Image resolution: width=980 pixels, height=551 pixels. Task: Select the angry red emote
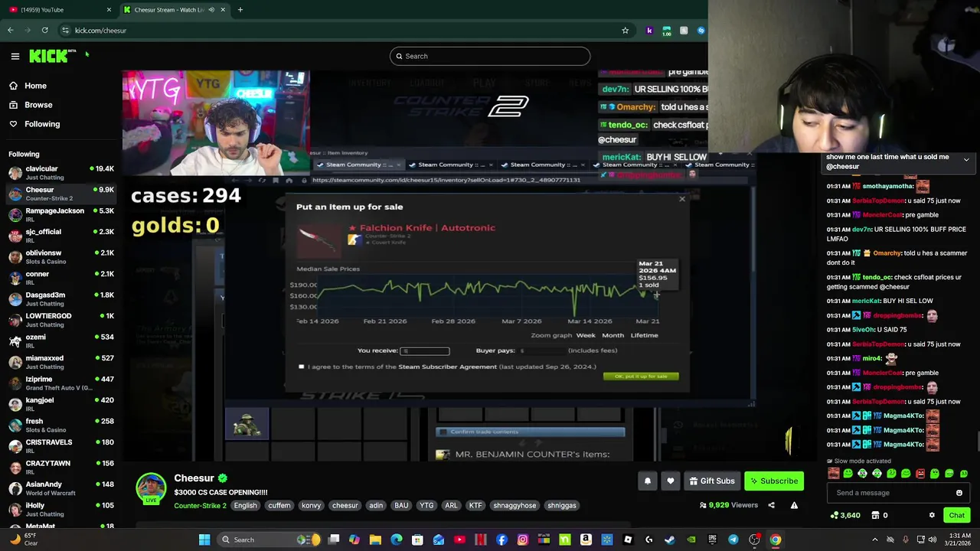click(920, 474)
